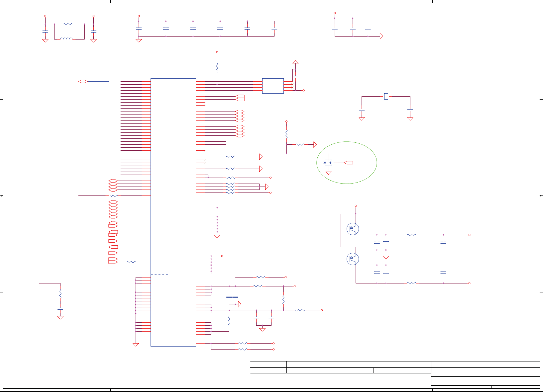
Task: Select the ground symbol beneath the MOSFET
Action: 329,173
